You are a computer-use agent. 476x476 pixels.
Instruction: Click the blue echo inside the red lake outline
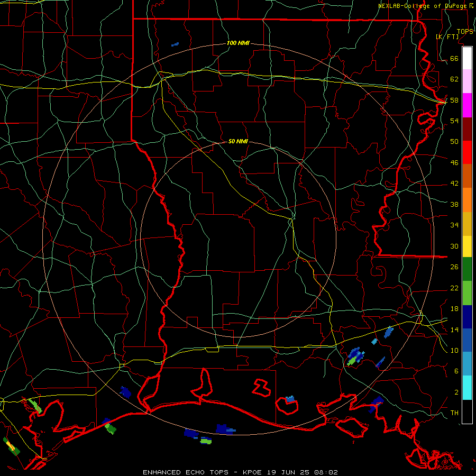tap(290, 399)
